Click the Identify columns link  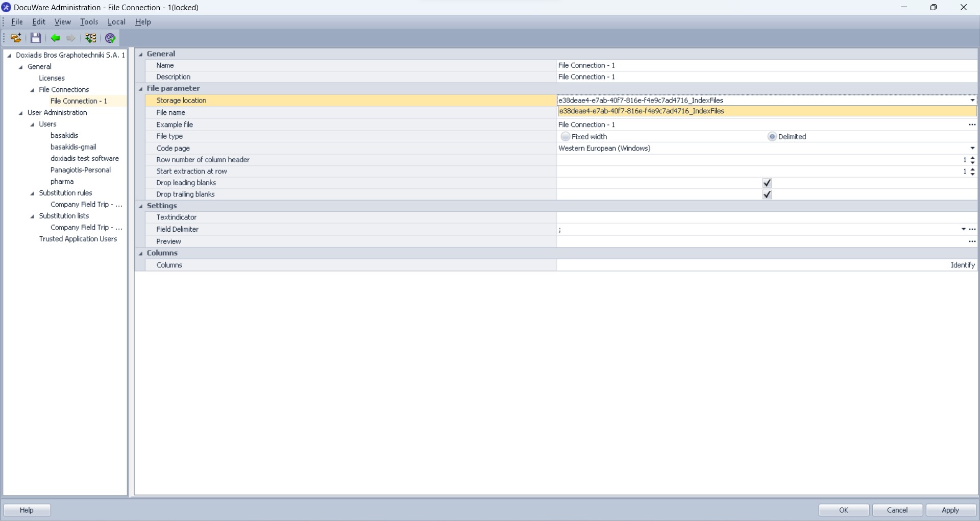tap(962, 265)
